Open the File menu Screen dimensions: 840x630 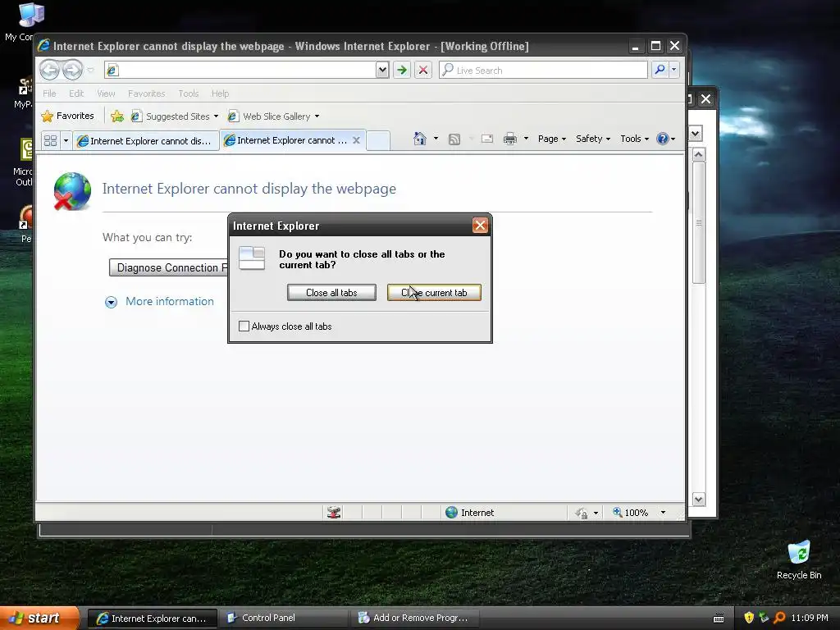tap(49, 94)
